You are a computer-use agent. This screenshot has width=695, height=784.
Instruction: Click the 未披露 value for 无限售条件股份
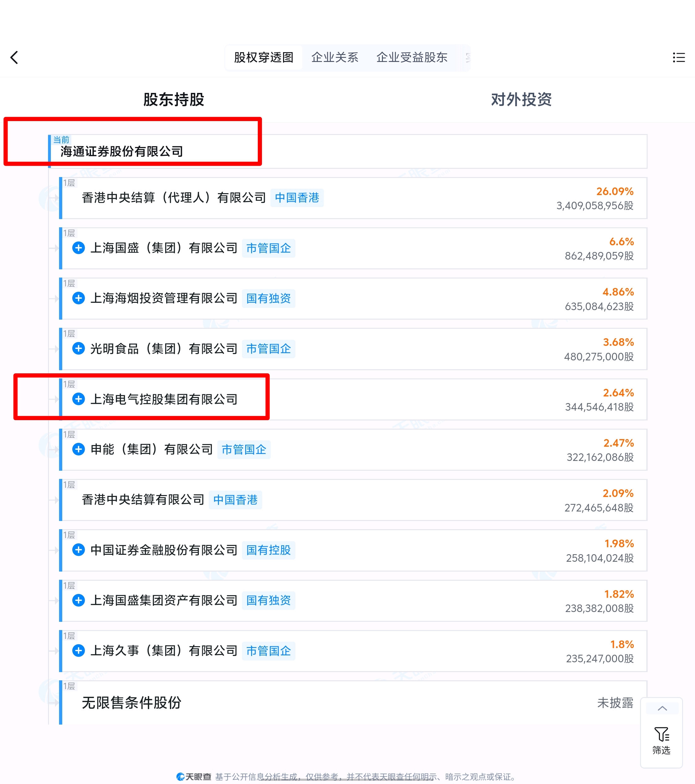[x=615, y=703]
